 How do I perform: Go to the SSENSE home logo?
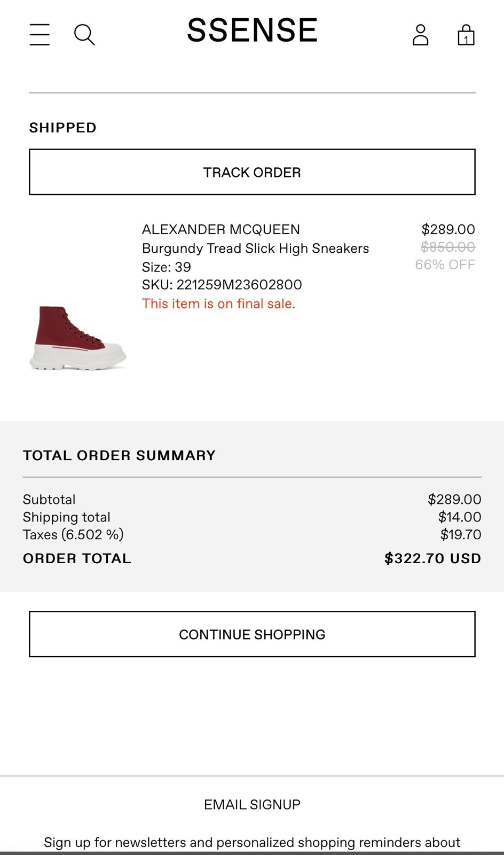click(x=252, y=30)
